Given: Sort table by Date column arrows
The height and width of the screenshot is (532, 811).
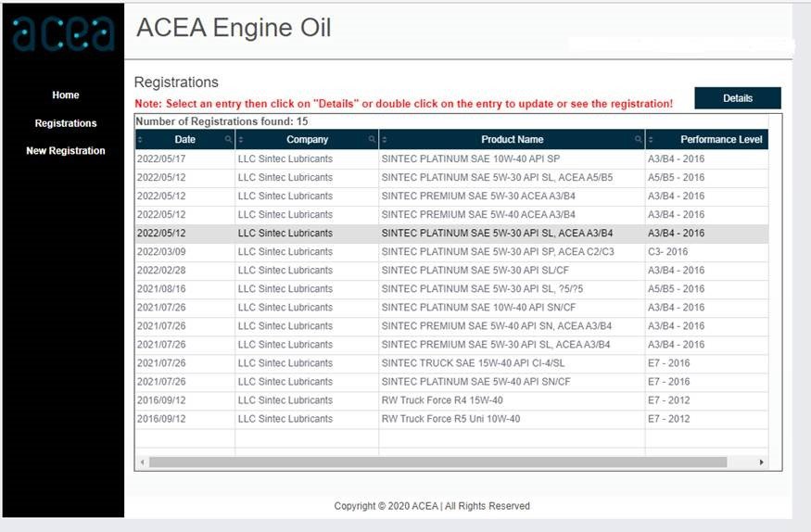Looking at the screenshot, I should pos(140,140).
